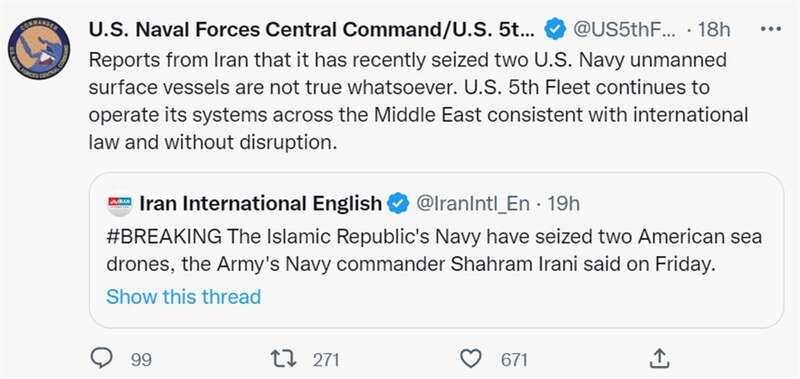This screenshot has height=379, width=800.
Task: Click the 19h quoted tweet timestamp
Action: click(x=563, y=204)
